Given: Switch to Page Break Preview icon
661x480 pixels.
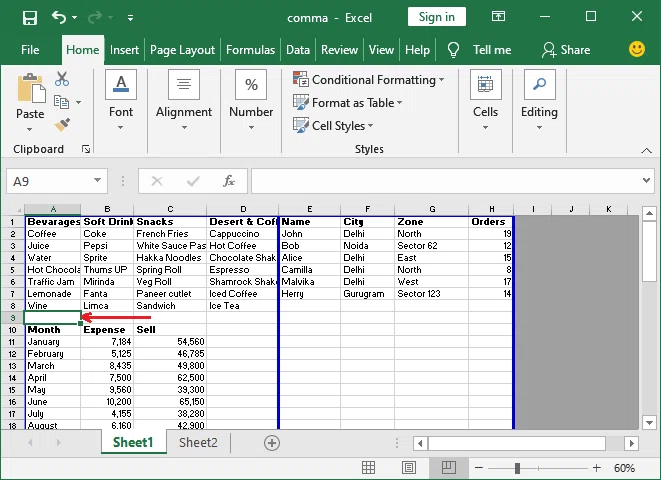Looking at the screenshot, I should click(x=449, y=467).
